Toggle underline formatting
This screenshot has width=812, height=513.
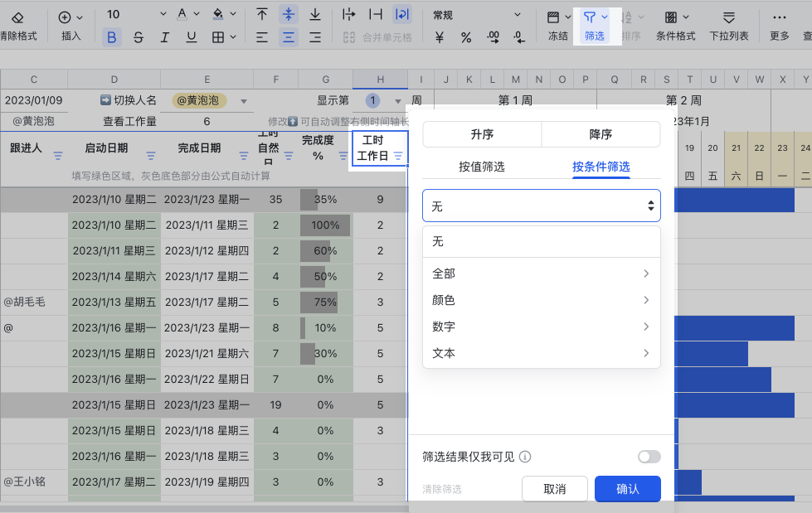coord(191,37)
